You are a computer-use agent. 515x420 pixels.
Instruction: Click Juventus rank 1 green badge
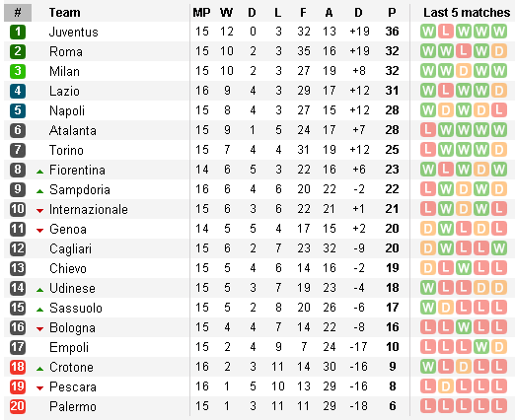pos(18,32)
